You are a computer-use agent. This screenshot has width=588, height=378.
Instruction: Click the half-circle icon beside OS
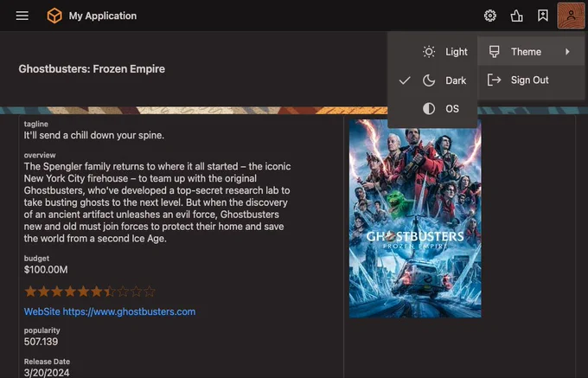point(429,109)
